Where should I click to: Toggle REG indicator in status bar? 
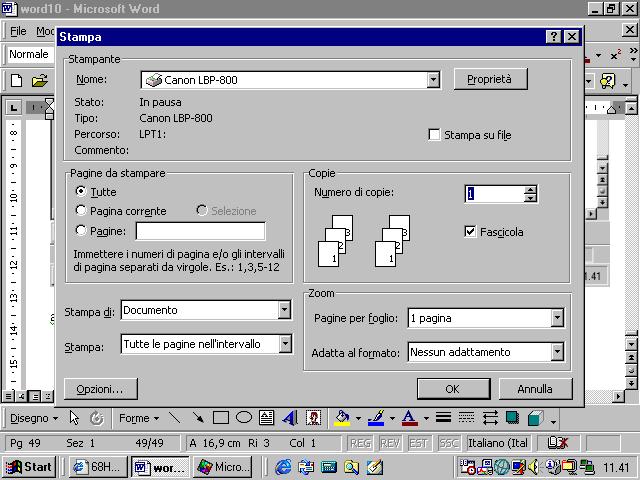[361, 443]
